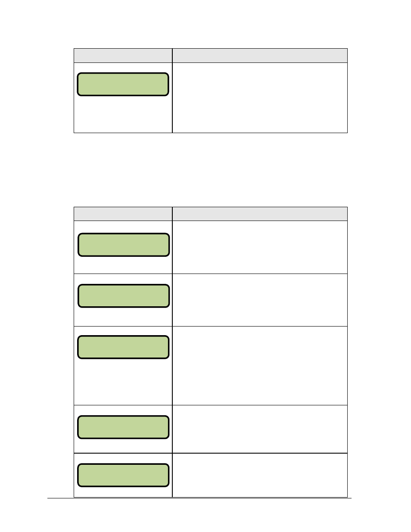The height and width of the screenshot is (532, 411).
Task: Select the last green display box at the page bottom
Action: coord(123,475)
